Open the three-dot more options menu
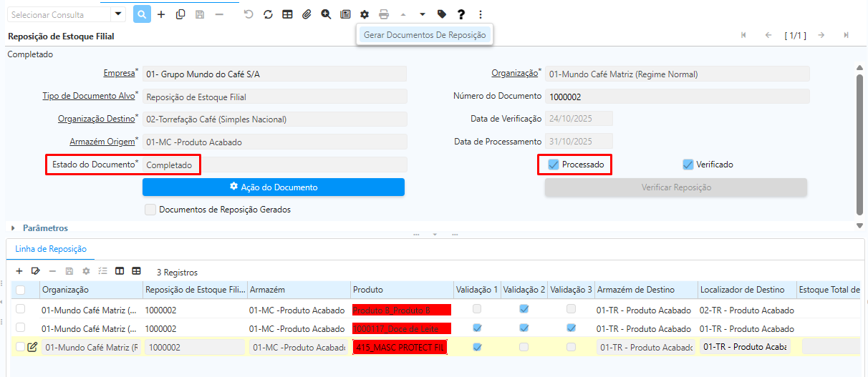Viewport: 868px width, 377px height. tap(480, 14)
